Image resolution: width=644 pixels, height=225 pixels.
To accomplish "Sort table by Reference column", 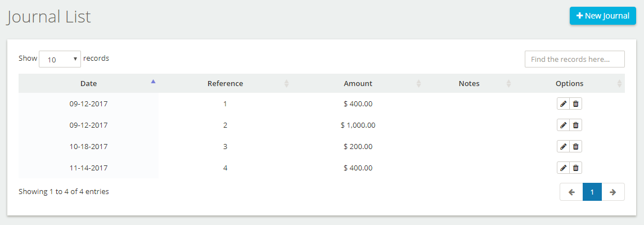I will click(x=225, y=83).
